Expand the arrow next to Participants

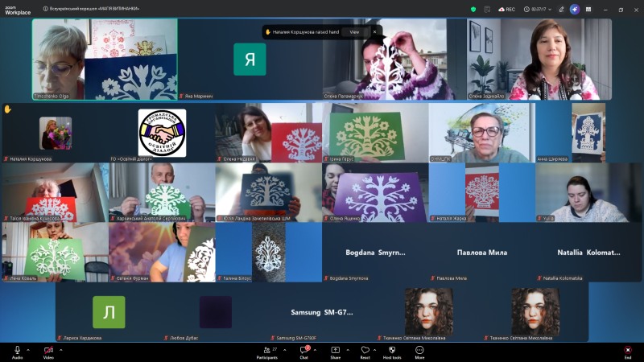[283, 350]
